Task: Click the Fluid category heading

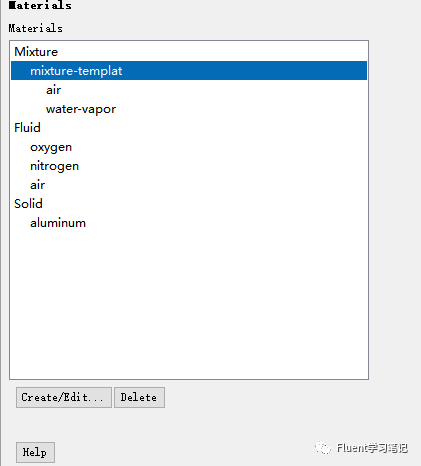Action: tap(27, 128)
